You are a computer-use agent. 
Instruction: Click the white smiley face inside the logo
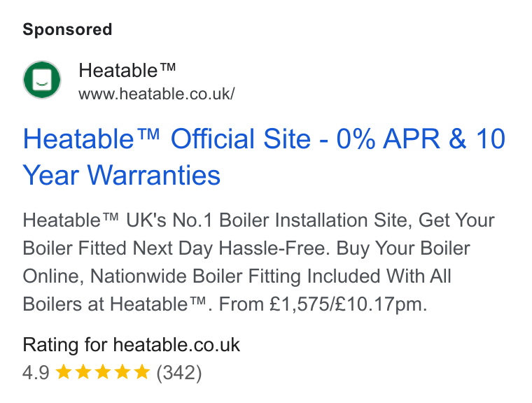(42, 80)
